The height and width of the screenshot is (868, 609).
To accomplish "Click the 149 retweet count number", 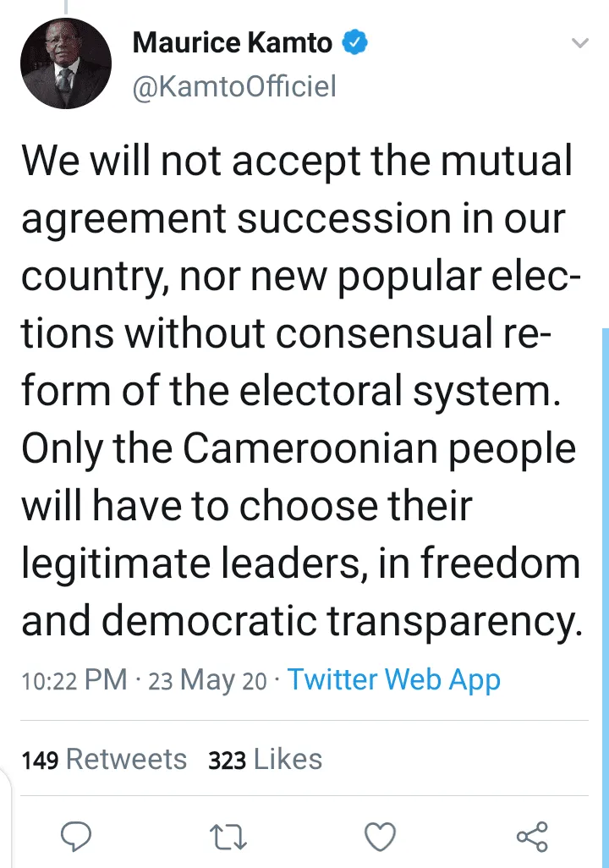I will [40, 760].
